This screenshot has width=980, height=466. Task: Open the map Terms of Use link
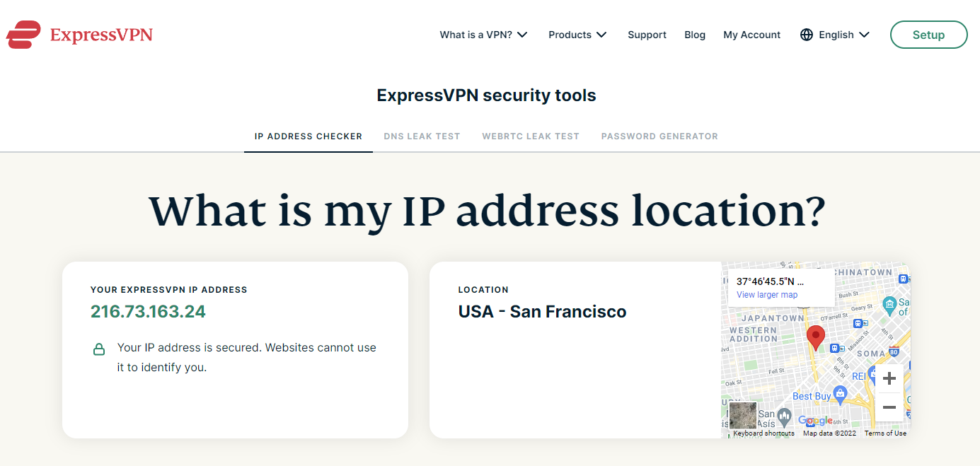tap(885, 433)
